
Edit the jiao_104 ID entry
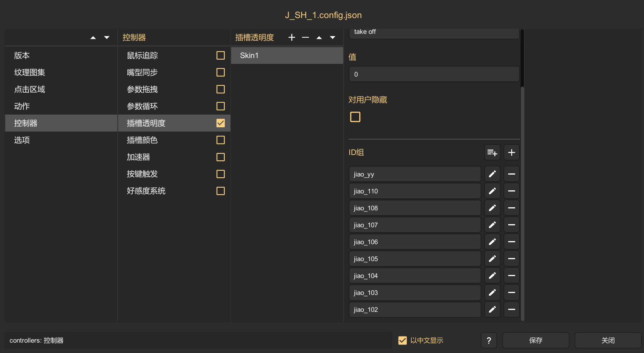click(x=492, y=276)
